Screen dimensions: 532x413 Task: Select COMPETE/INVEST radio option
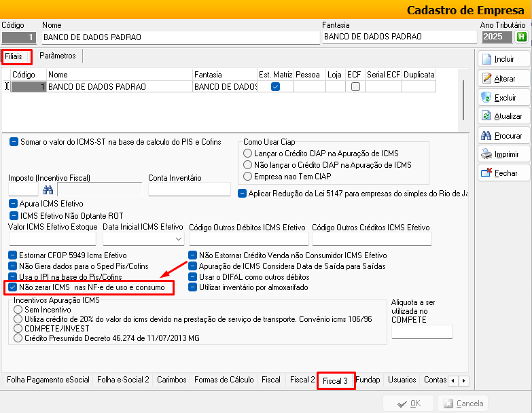tap(18, 328)
